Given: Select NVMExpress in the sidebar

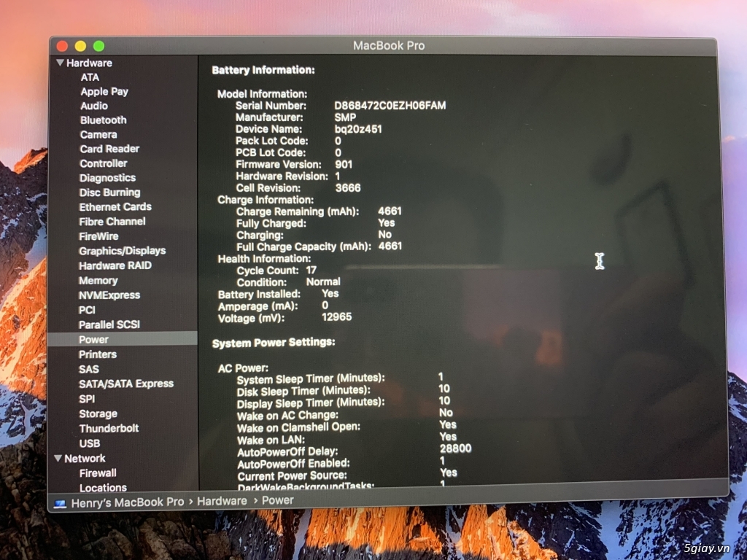Looking at the screenshot, I should click(x=109, y=295).
